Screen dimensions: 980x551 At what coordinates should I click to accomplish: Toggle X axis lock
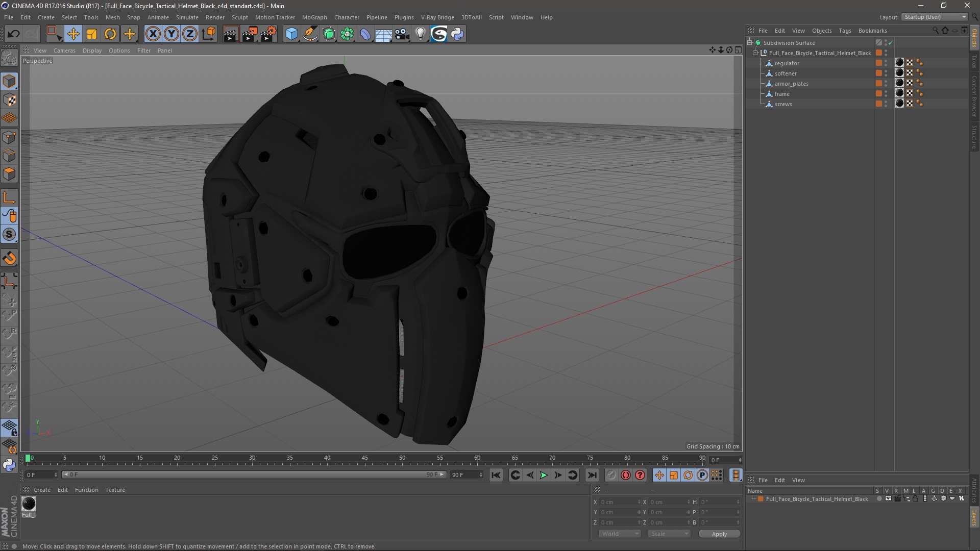click(153, 34)
